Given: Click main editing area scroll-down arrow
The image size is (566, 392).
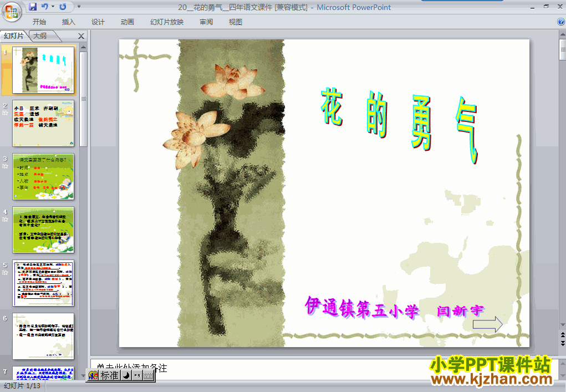Looking at the screenshot, I should (x=563, y=325).
